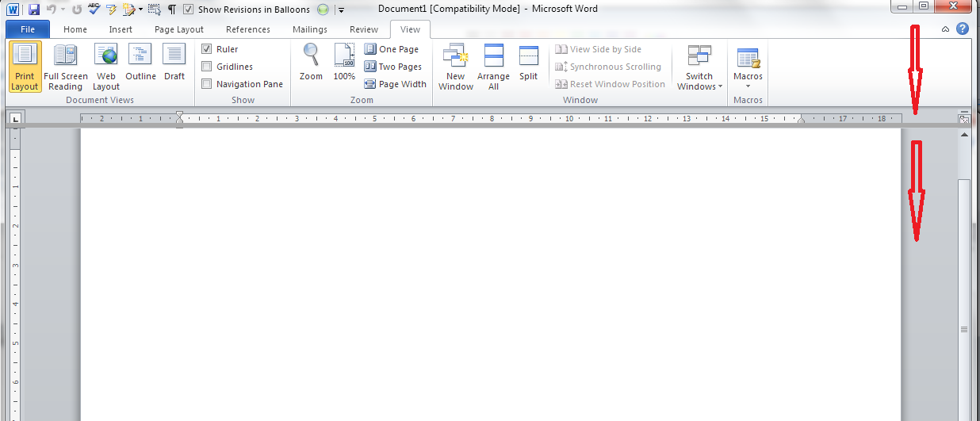This screenshot has height=421, width=980.
Task: Click the vertical scrollbar up arrow
Action: click(964, 136)
